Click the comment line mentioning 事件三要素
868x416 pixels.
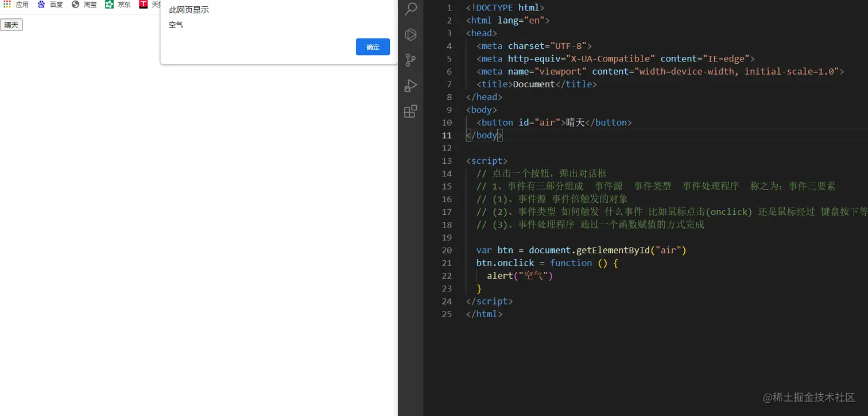point(656,186)
